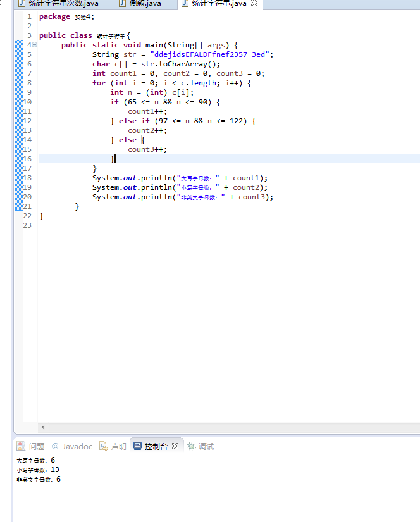Click 'count2++;' statement on line 13
The image size is (420, 522).
pos(147,130)
